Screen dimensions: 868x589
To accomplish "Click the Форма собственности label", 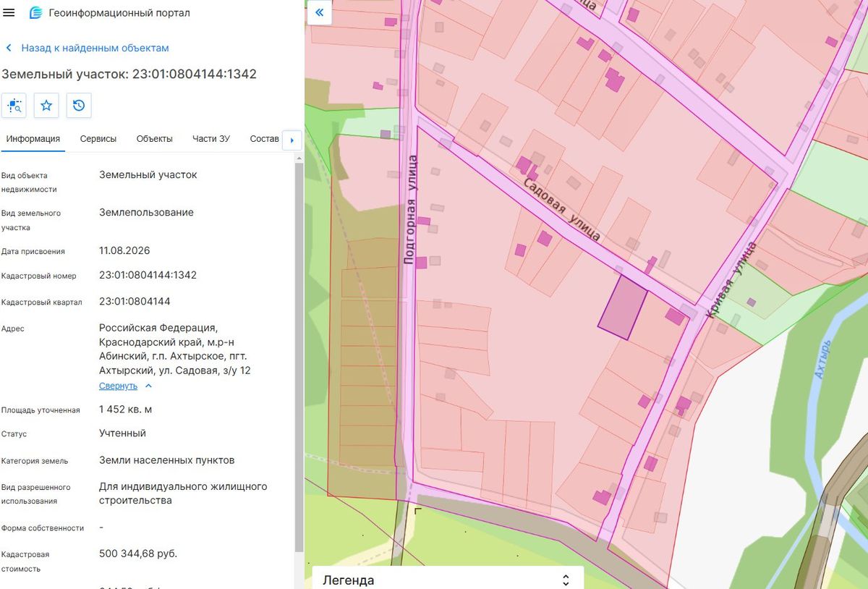I will tap(43, 528).
